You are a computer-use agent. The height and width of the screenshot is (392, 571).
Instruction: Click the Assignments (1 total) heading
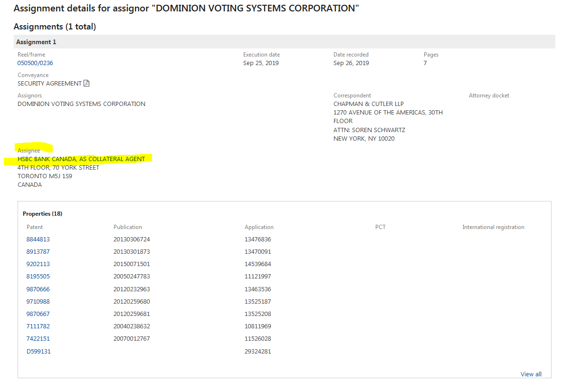[55, 27]
